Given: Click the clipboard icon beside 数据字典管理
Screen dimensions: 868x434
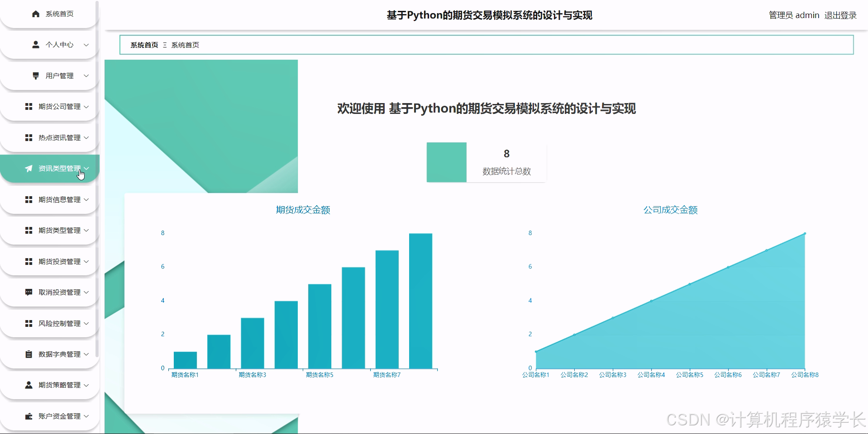Looking at the screenshot, I should [x=29, y=354].
